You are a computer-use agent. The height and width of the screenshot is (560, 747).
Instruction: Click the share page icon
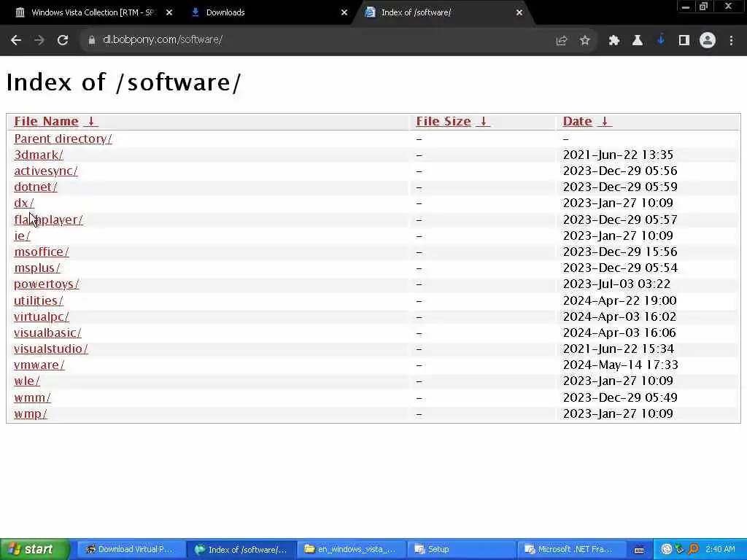[561, 41]
